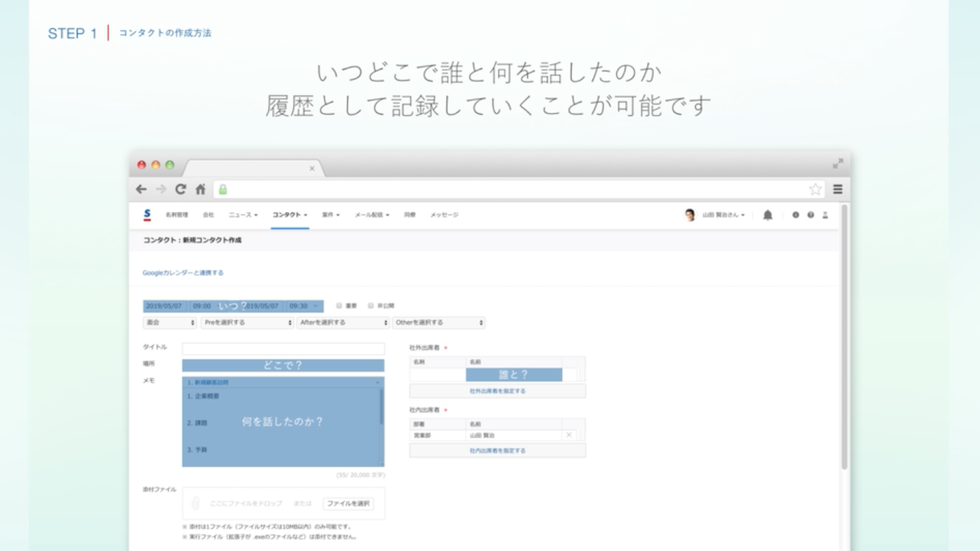
Task: Click the file drop zone text ここにファイルをドロップ
Action: click(x=246, y=503)
